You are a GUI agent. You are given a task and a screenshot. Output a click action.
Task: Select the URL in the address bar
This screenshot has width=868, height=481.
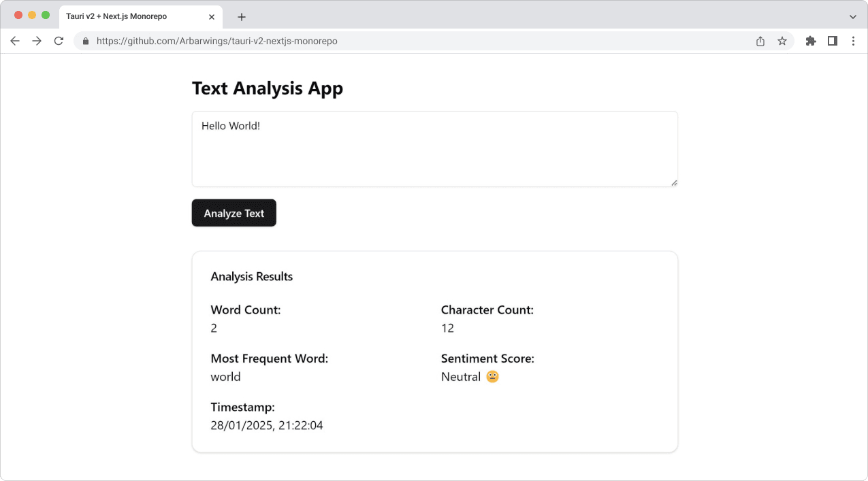click(218, 41)
